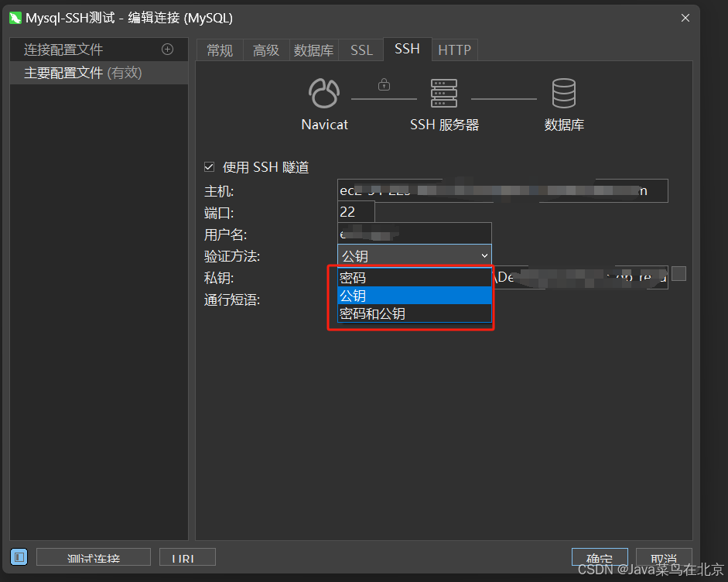
Task: Select the SSH tab
Action: 407,49
